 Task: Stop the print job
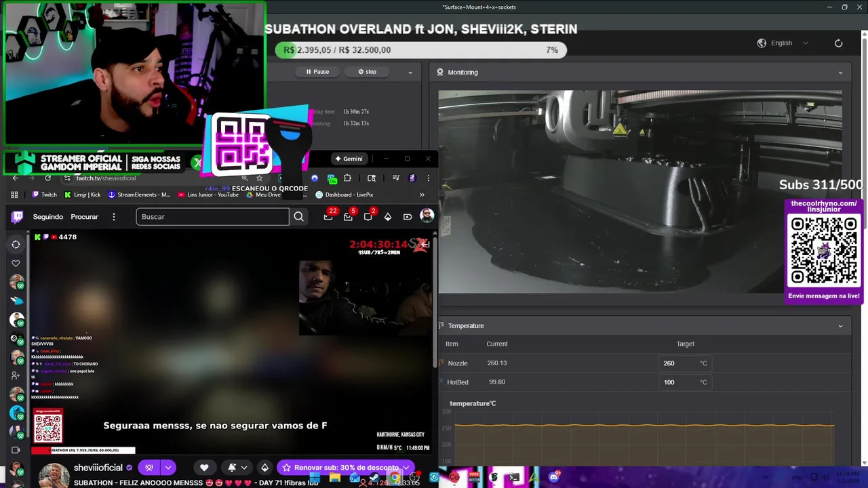coord(367,72)
